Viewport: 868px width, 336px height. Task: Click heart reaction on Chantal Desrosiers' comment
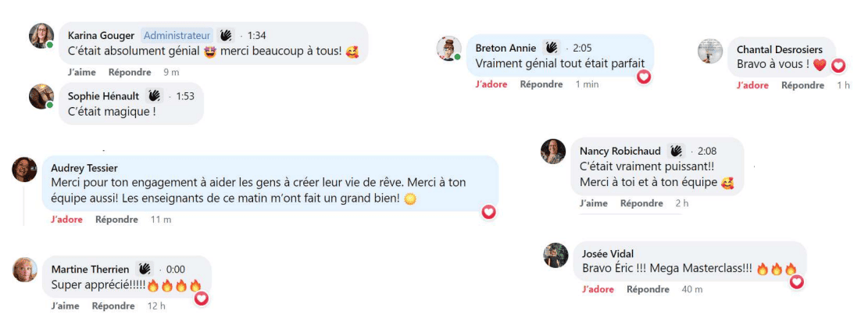click(838, 66)
